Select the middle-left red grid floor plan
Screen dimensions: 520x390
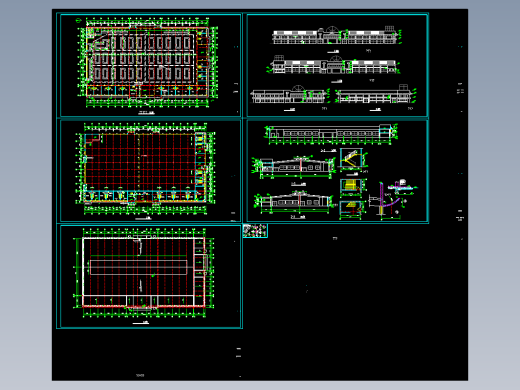point(145,170)
